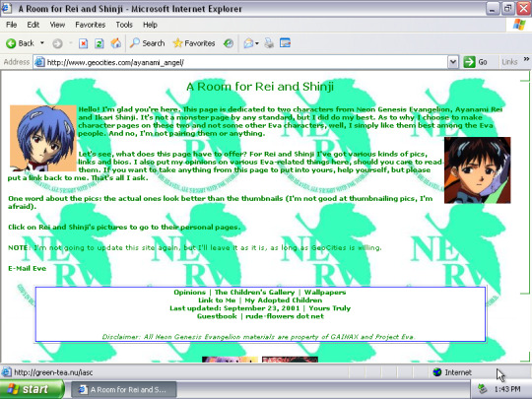
Task: Open the Edit menu
Action: (33, 25)
